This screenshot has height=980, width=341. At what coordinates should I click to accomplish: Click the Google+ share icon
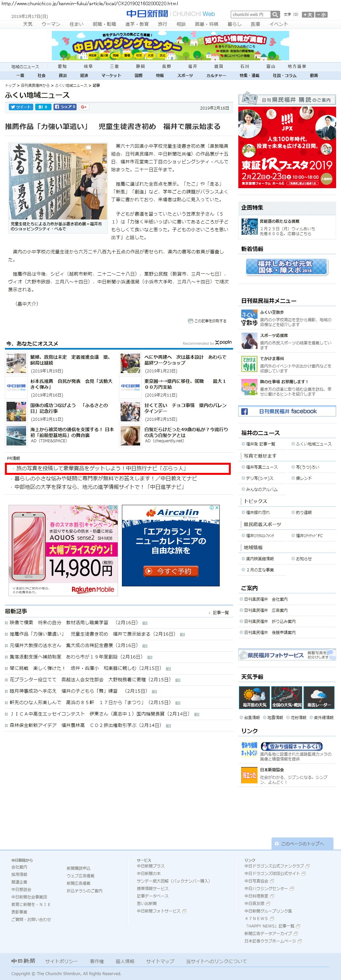[84, 107]
